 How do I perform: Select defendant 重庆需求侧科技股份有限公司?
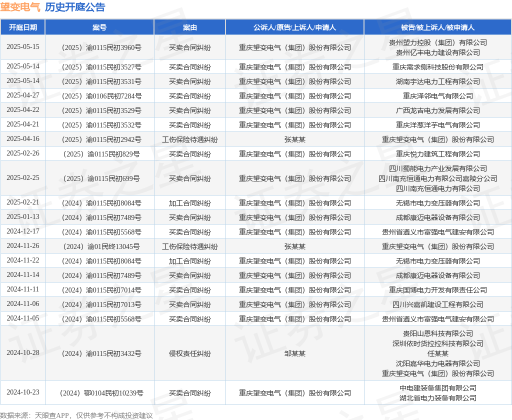pyautogui.click(x=438, y=67)
